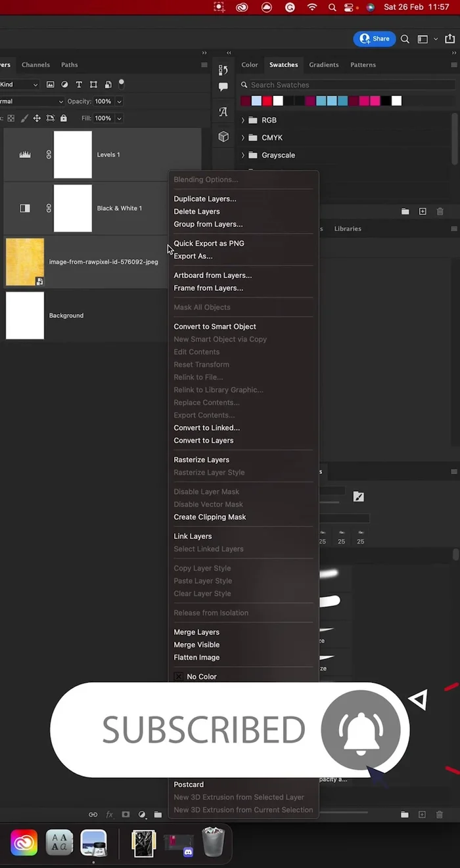This screenshot has width=460, height=868.
Task: Open the Opacity dropdown arrow
Action: tap(119, 102)
